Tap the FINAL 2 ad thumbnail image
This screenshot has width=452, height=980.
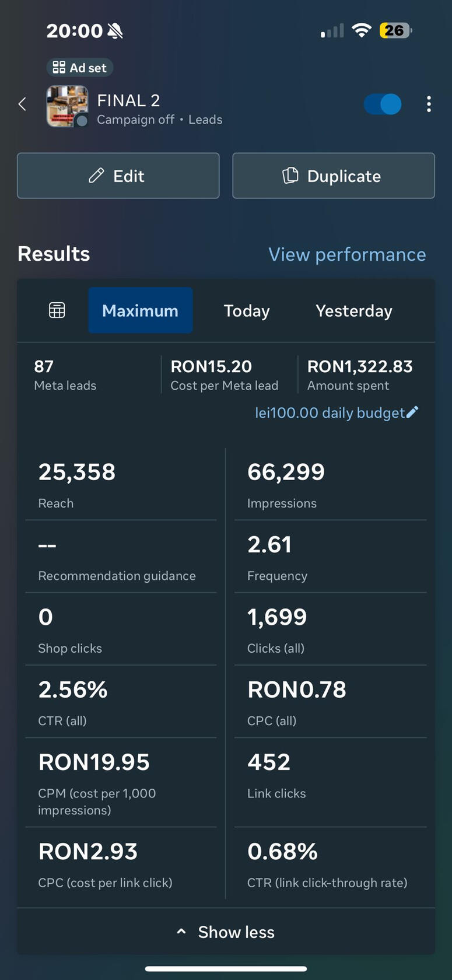pyautogui.click(x=67, y=106)
